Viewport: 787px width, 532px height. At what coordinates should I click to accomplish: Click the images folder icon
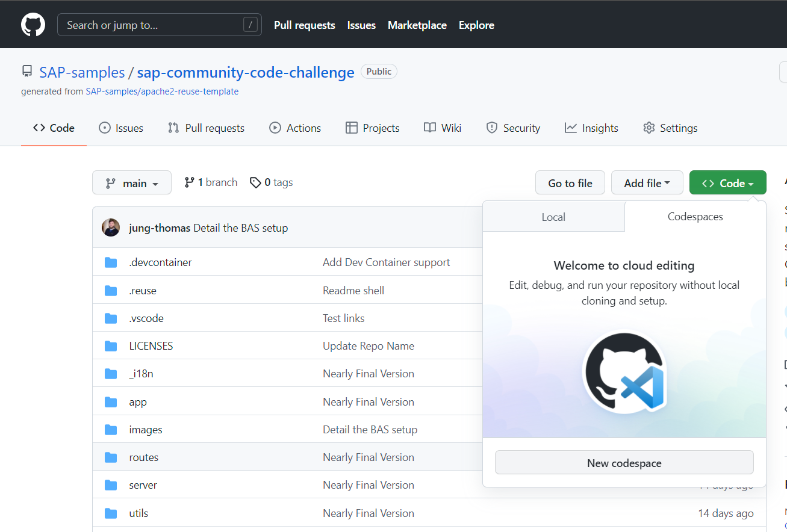pyautogui.click(x=111, y=430)
